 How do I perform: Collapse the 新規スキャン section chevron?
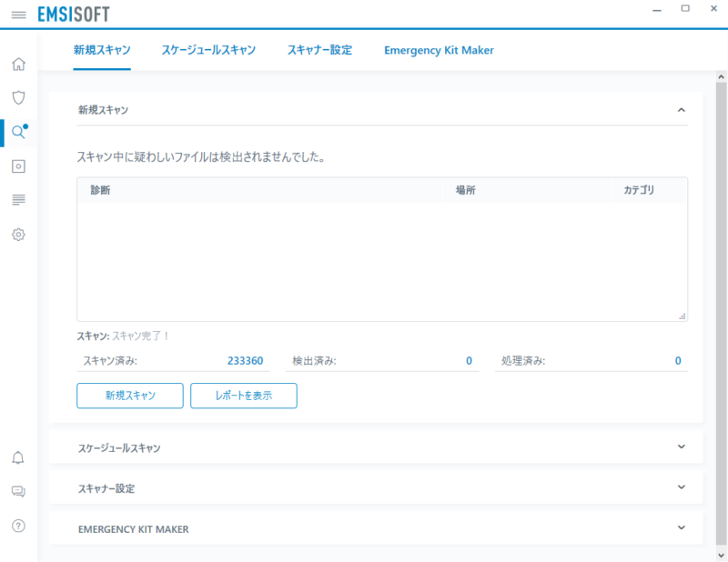681,110
